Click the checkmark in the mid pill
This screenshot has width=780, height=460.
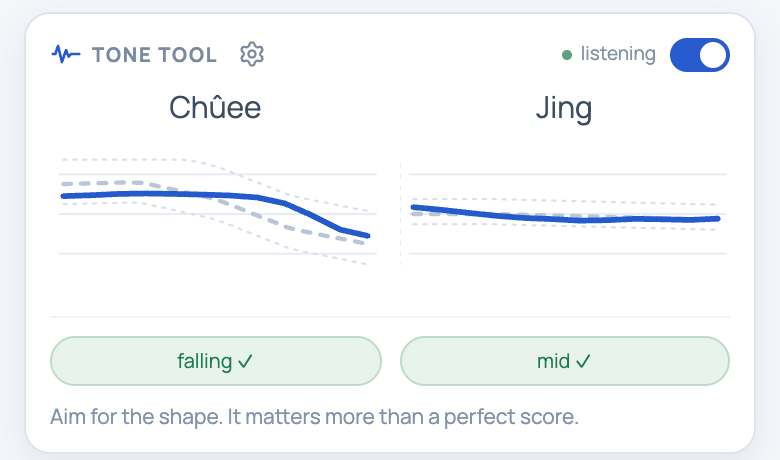point(583,361)
